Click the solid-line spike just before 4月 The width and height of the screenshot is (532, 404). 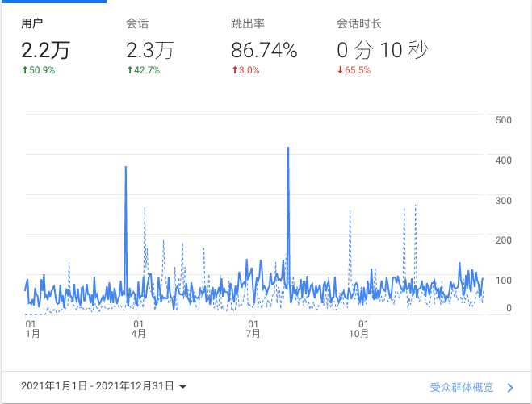(126, 169)
